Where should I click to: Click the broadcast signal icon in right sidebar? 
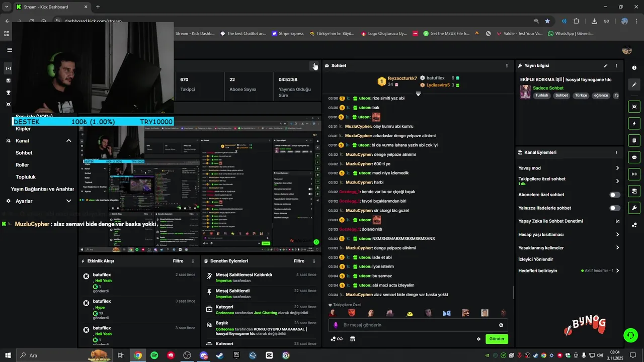click(x=634, y=174)
